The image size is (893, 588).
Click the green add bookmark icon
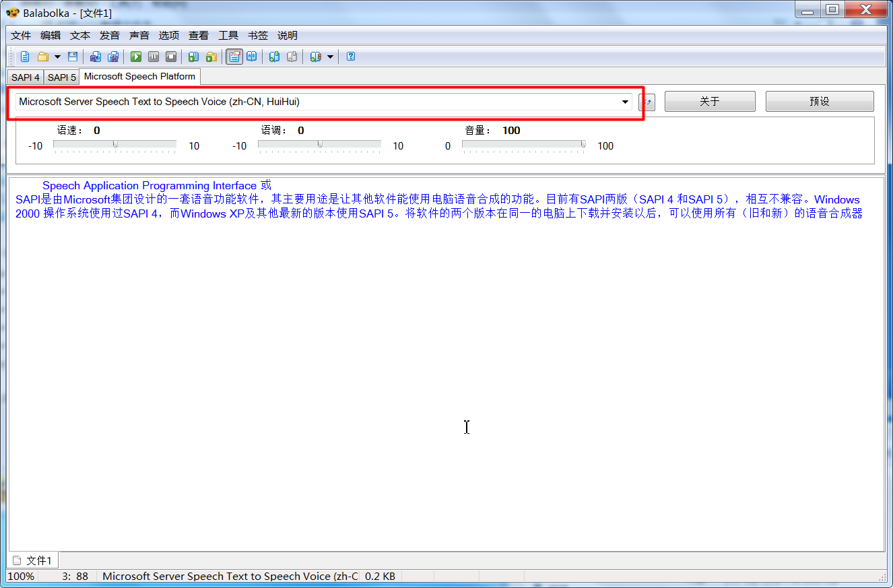(x=274, y=57)
